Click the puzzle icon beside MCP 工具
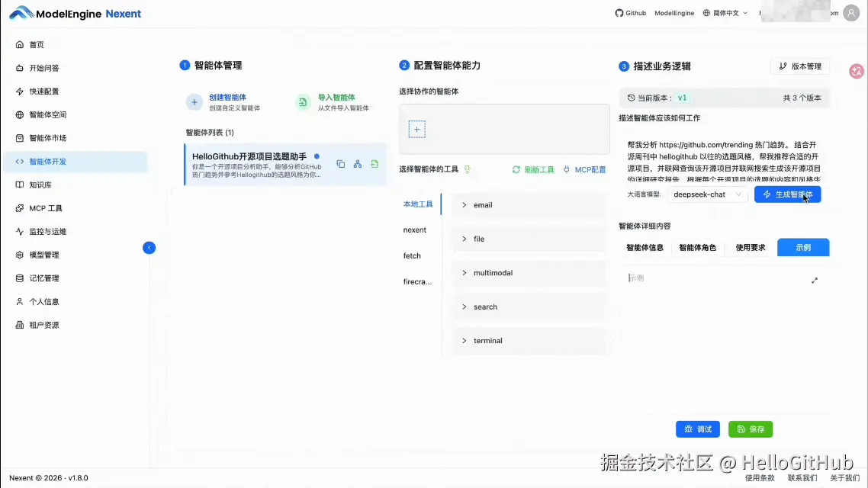Image resolution: width=868 pixels, height=488 pixels. click(20, 208)
